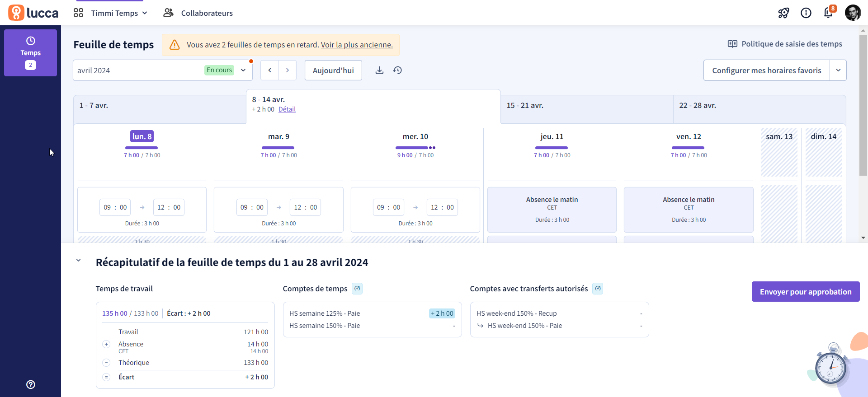This screenshot has height=397, width=868.
Task: Download the timesheet export icon
Action: click(380, 70)
